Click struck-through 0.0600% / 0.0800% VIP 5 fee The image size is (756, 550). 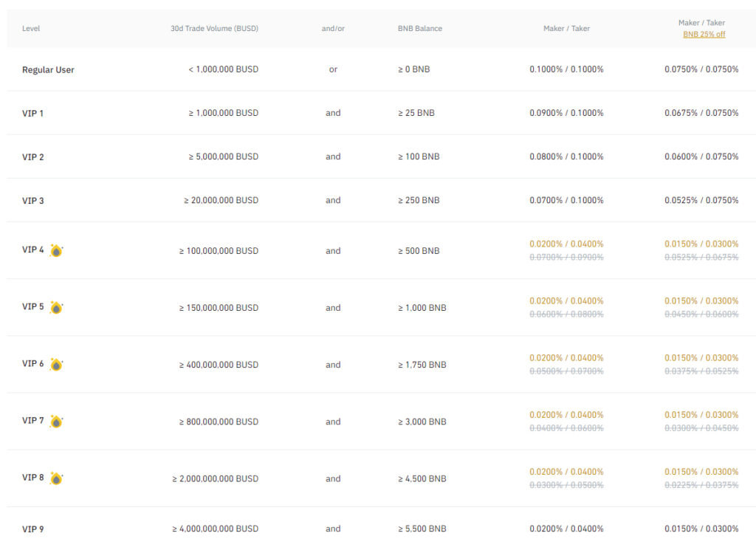click(x=566, y=314)
